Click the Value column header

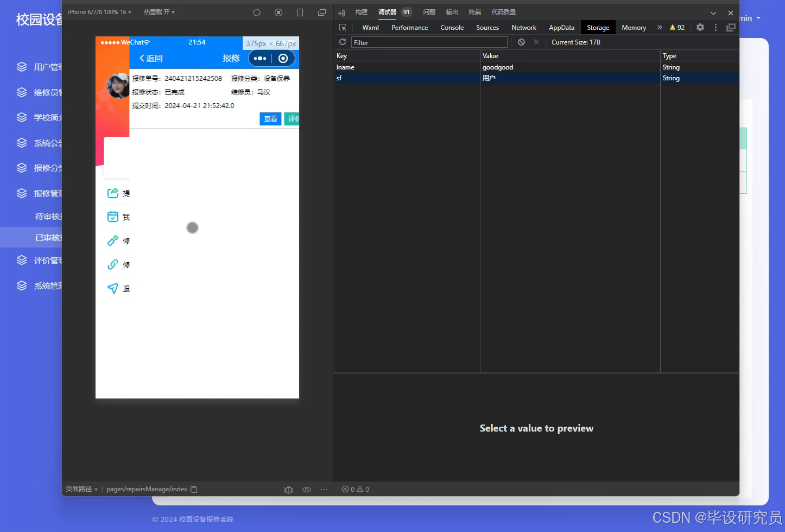tap(570, 56)
